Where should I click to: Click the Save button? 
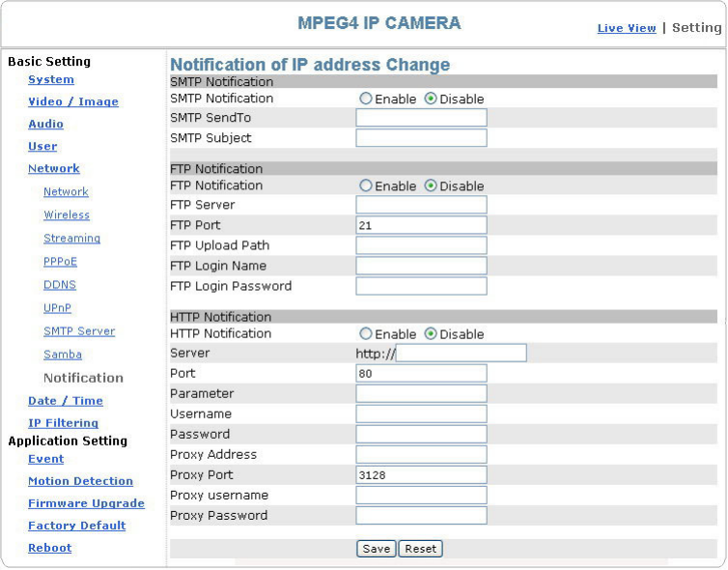377,549
